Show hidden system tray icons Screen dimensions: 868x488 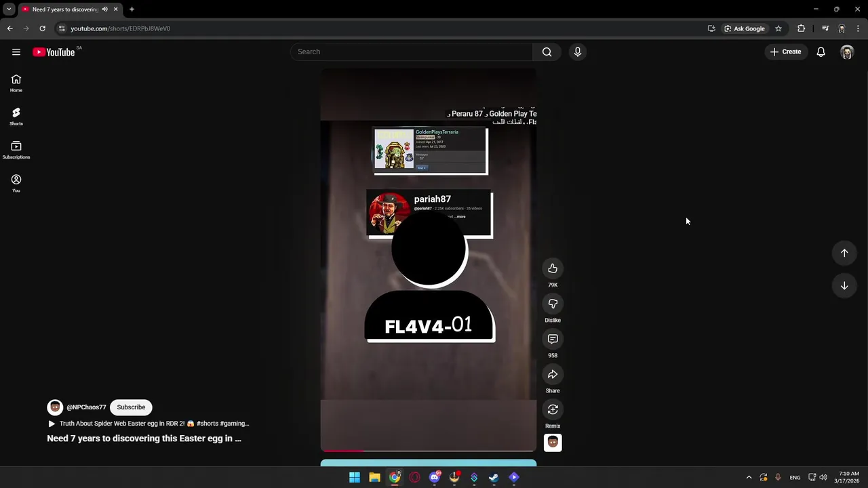click(749, 477)
